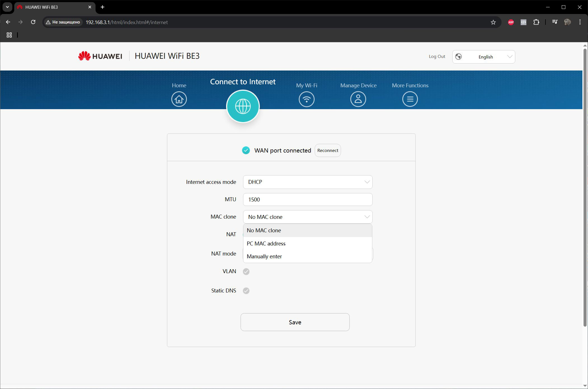Collapse the MAC clone dropdown
588x389 pixels.
308,217
